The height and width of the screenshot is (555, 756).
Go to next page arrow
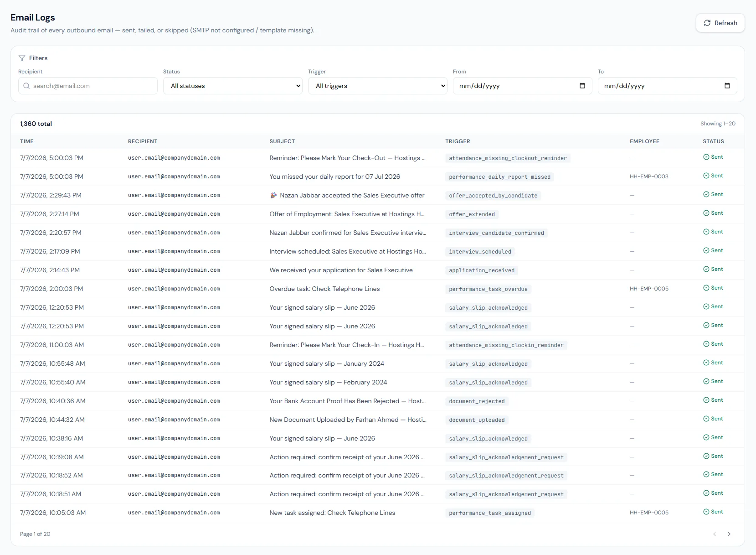[729, 534]
